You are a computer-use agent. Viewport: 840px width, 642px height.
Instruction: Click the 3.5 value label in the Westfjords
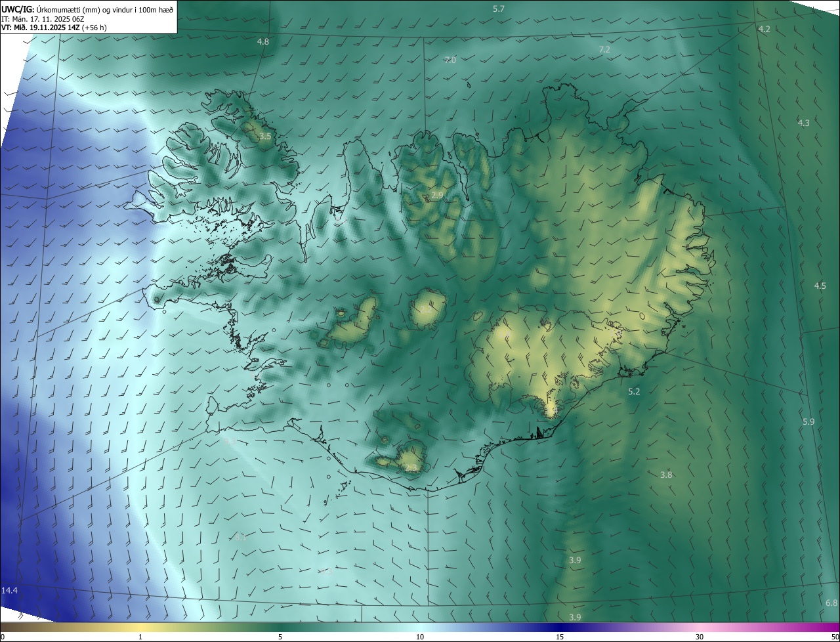[x=264, y=136]
